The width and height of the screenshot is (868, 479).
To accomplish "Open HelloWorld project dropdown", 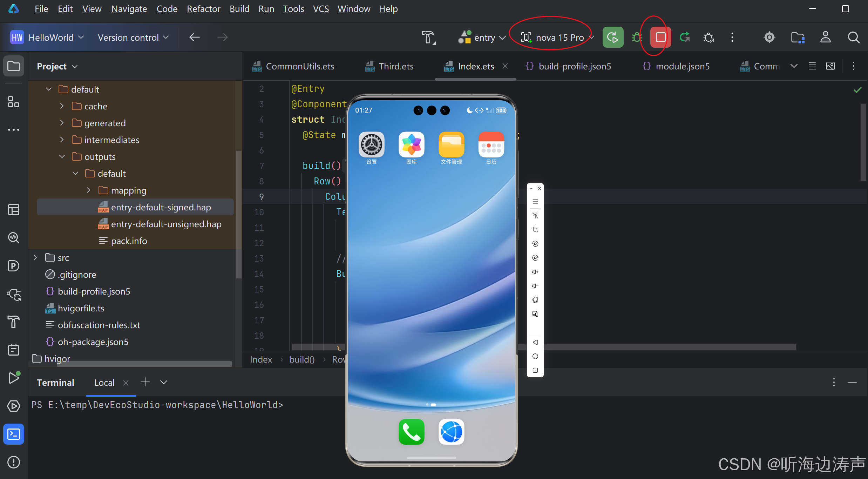I will click(48, 37).
